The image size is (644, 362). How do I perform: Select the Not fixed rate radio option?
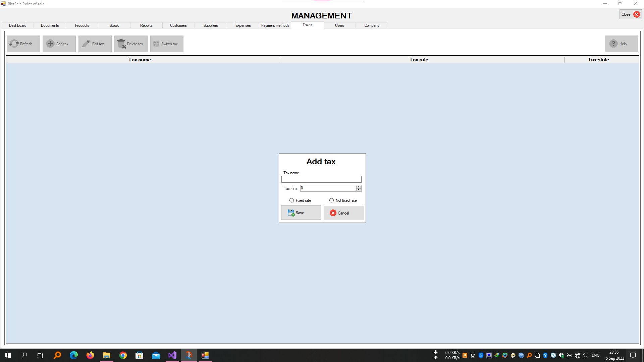pyautogui.click(x=332, y=200)
